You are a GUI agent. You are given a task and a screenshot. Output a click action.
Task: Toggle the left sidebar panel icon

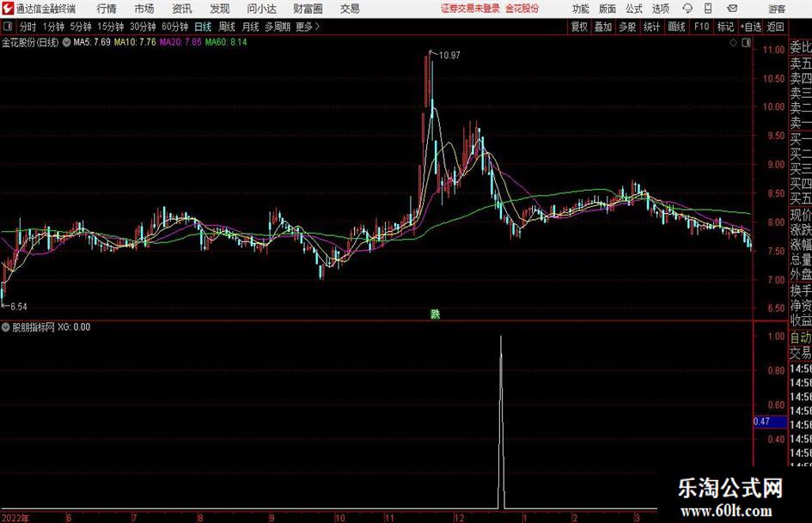(8, 27)
